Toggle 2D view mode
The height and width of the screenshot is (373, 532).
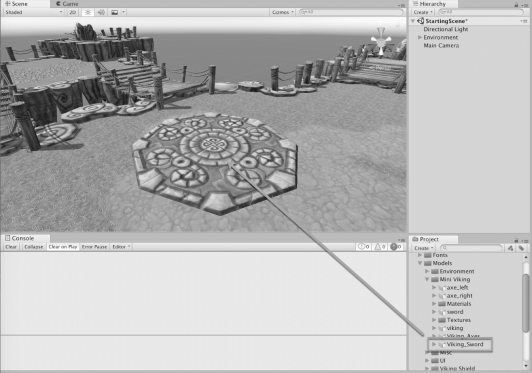(x=73, y=12)
